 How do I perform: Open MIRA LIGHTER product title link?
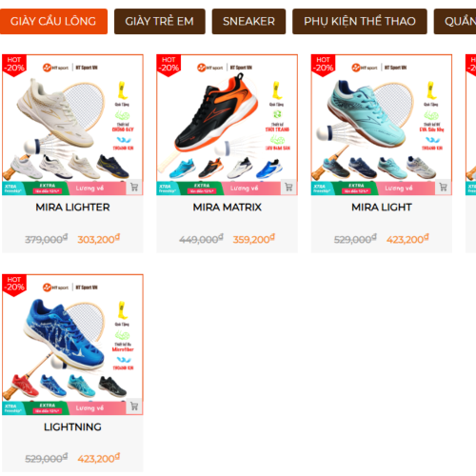click(72, 208)
